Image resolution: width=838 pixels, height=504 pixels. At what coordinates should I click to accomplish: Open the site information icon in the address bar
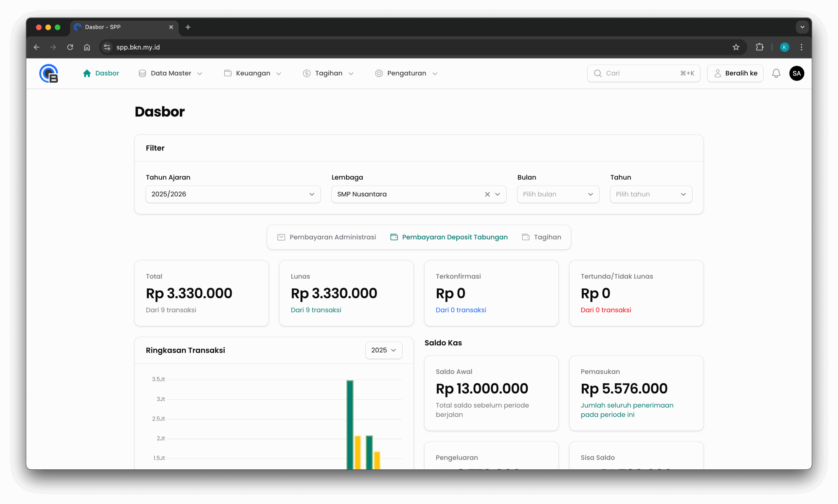click(107, 47)
